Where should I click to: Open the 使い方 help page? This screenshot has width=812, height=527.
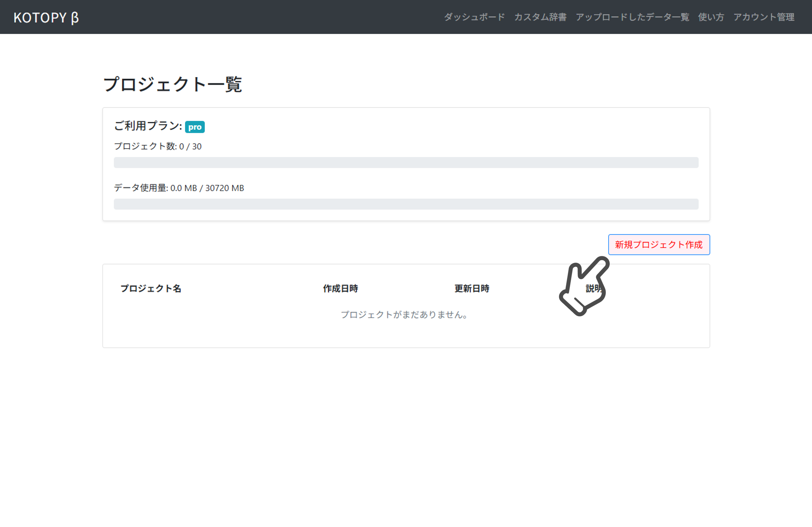click(x=711, y=17)
